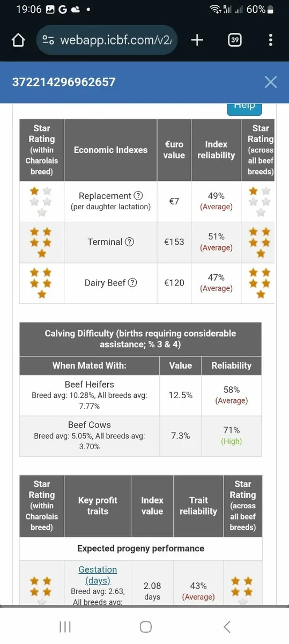Open the tab switcher showing 39
Image resolution: width=289 pixels, height=644 pixels.
(234, 40)
